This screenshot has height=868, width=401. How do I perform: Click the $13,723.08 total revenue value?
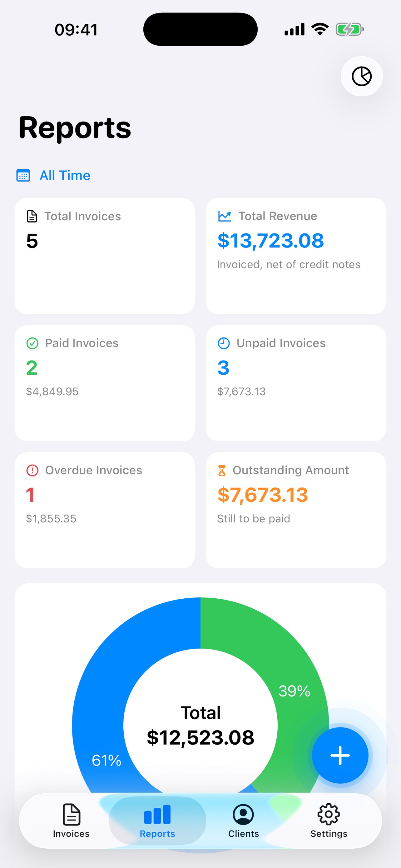click(x=271, y=241)
